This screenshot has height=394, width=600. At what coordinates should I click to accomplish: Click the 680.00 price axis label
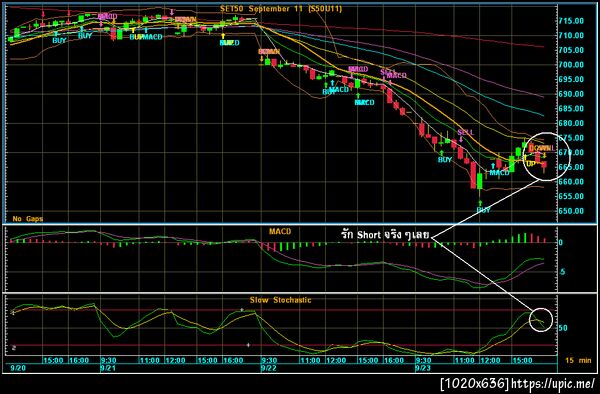pyautogui.click(x=571, y=123)
